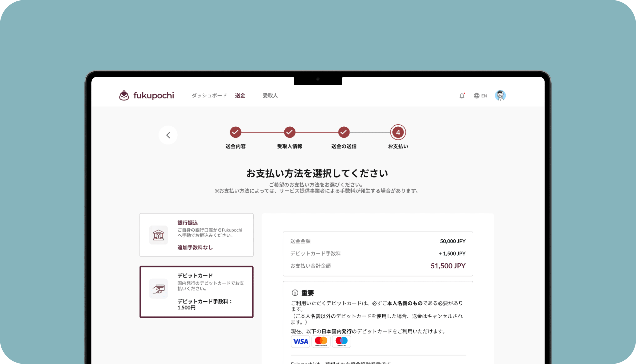This screenshot has width=636, height=364.
Task: Click current step 4 お支払い
Action: pos(398,133)
